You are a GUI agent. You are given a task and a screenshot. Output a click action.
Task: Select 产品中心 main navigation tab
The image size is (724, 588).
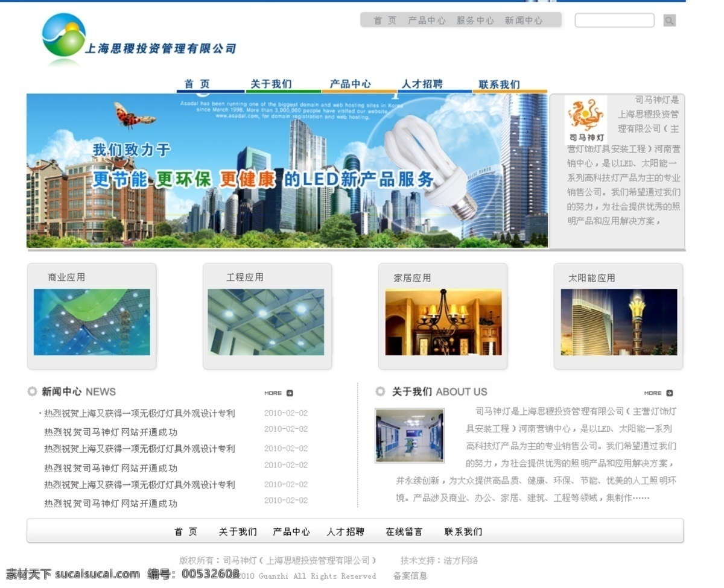click(350, 84)
